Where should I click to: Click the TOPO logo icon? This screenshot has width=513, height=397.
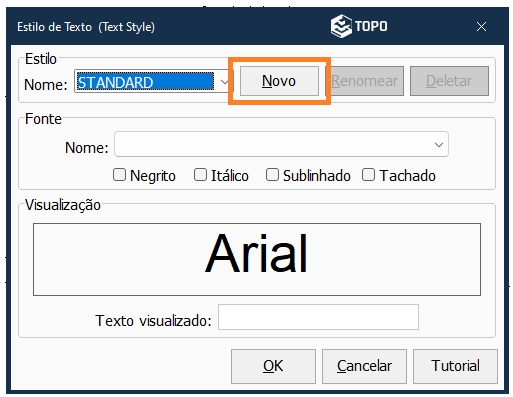(x=341, y=26)
